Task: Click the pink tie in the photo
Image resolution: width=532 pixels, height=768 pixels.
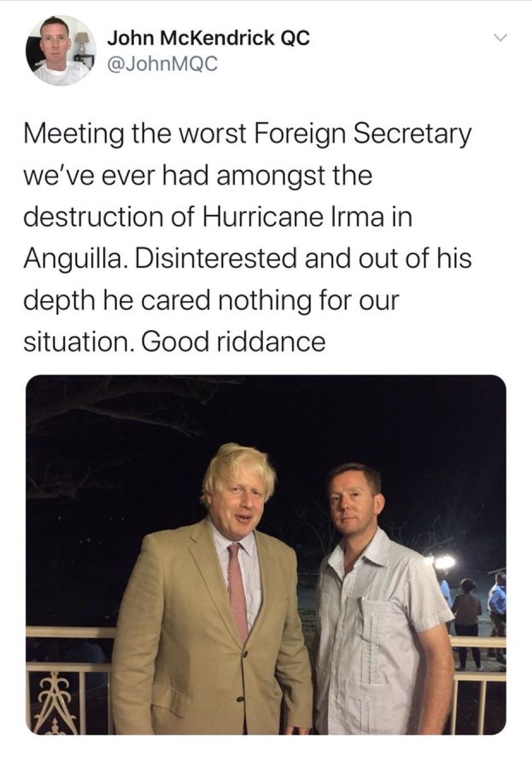Action: 238,588
